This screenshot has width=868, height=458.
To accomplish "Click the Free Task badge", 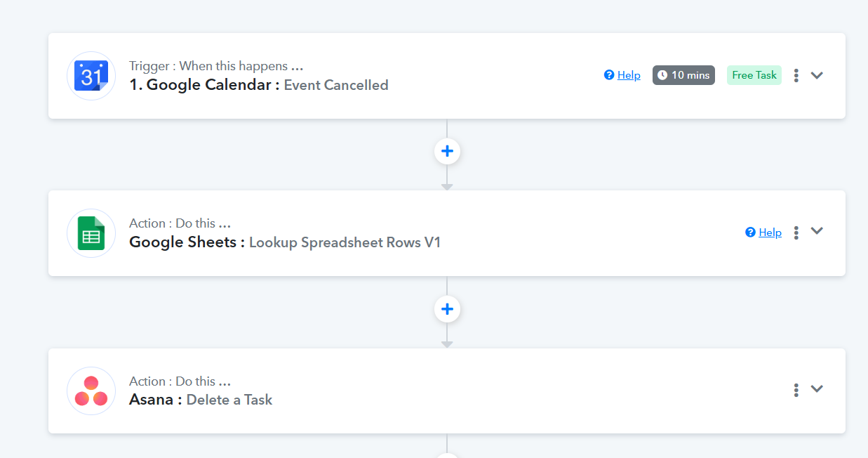I will pos(754,75).
